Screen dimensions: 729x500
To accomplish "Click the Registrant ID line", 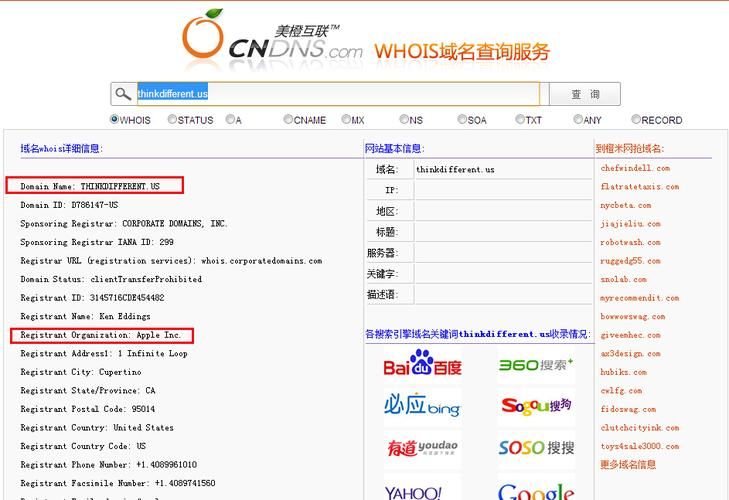I will pyautogui.click(x=92, y=298).
